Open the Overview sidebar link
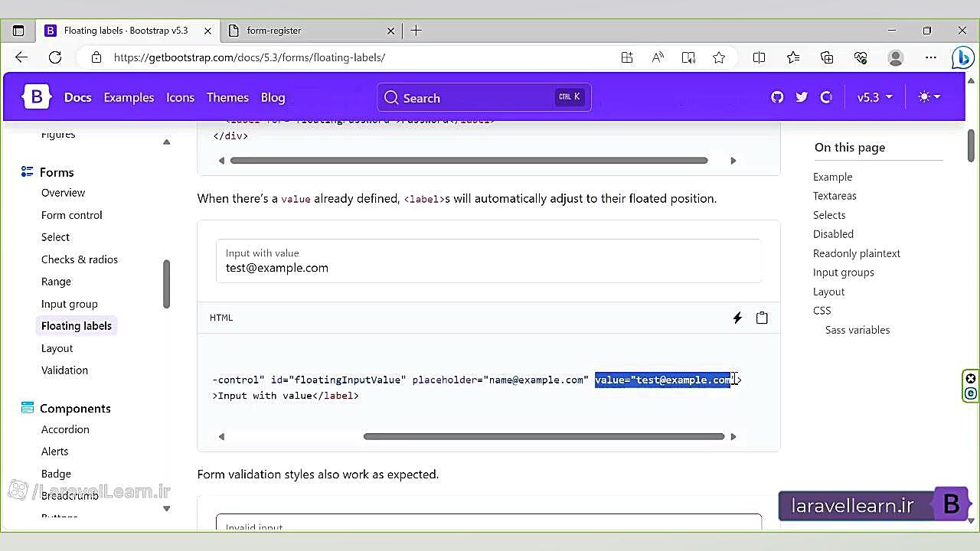 (x=63, y=193)
